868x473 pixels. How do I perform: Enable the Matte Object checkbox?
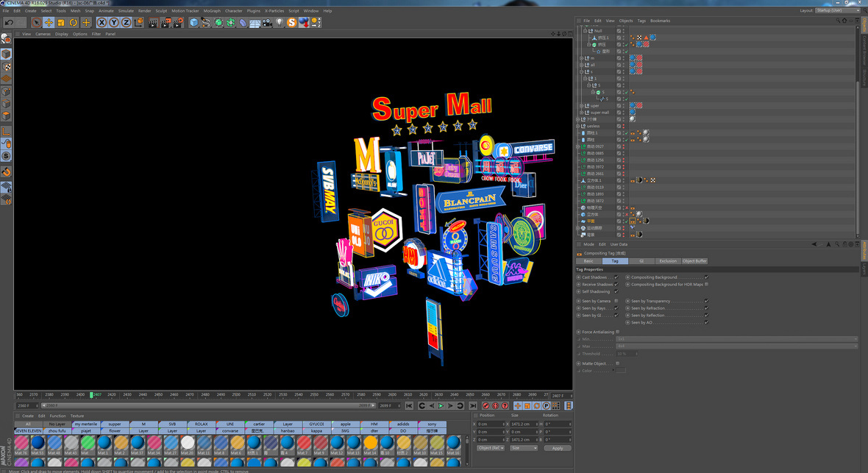(x=616, y=363)
